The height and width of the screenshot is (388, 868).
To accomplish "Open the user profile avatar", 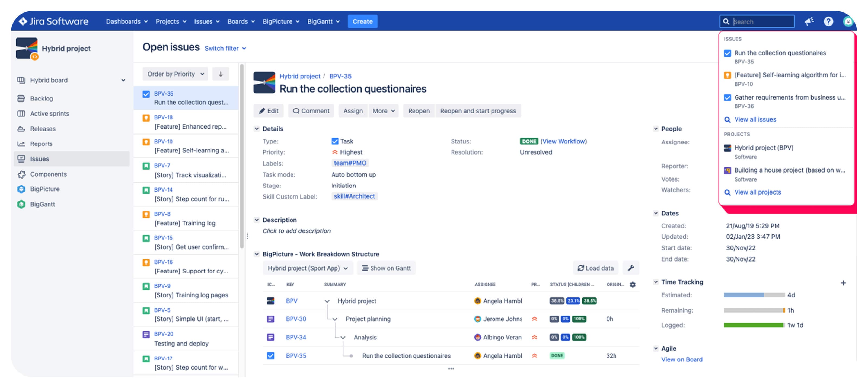I will tap(848, 21).
